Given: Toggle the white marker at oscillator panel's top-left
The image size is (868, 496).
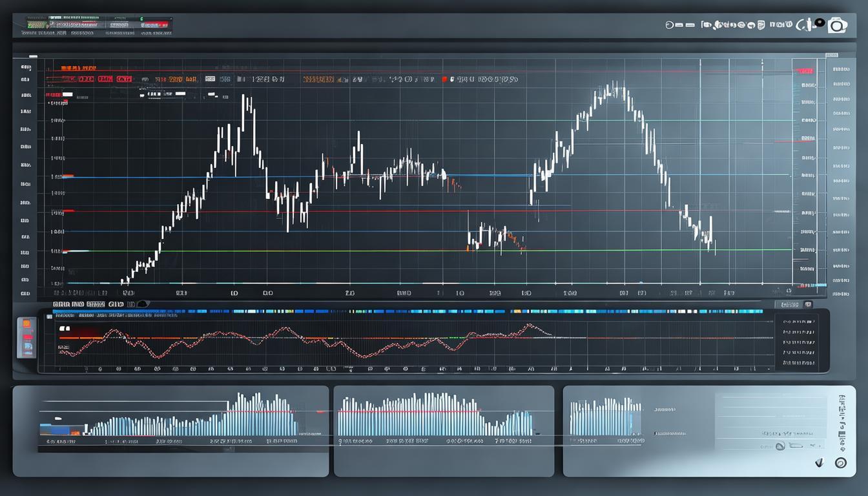Looking at the screenshot, I should [63, 328].
